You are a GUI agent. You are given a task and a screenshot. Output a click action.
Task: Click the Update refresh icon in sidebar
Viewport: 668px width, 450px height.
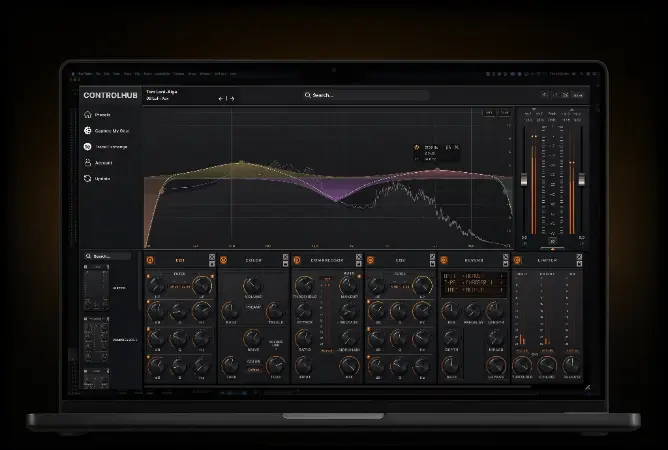[88, 178]
